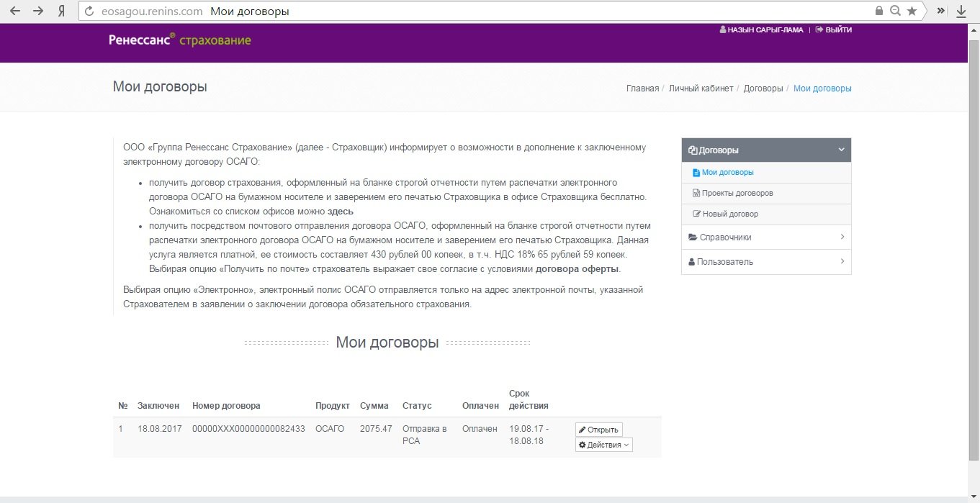
Task: Click sum value 2075.47
Action: coord(376,429)
